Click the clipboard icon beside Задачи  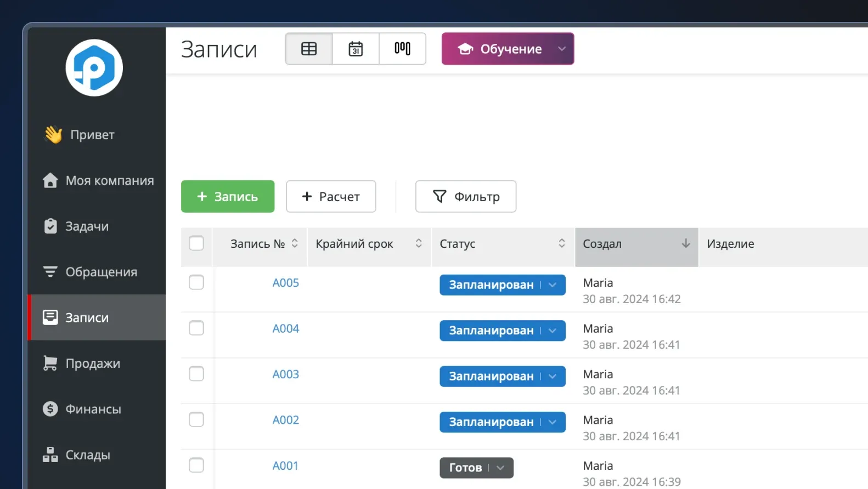[x=50, y=226]
